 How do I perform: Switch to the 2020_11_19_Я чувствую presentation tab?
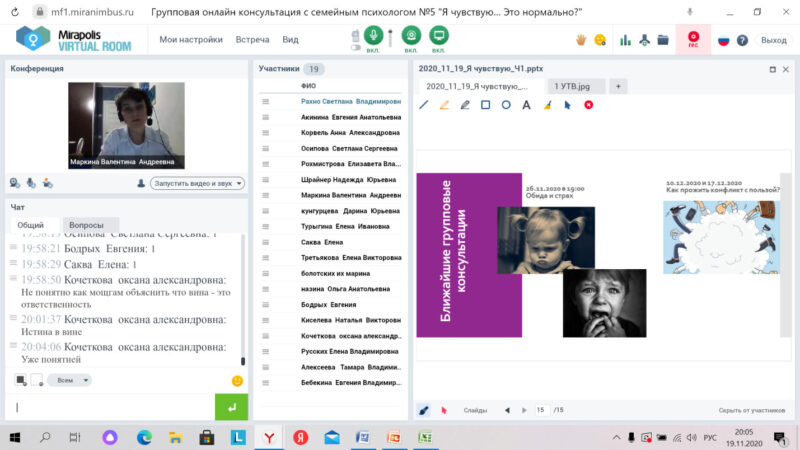tap(480, 86)
